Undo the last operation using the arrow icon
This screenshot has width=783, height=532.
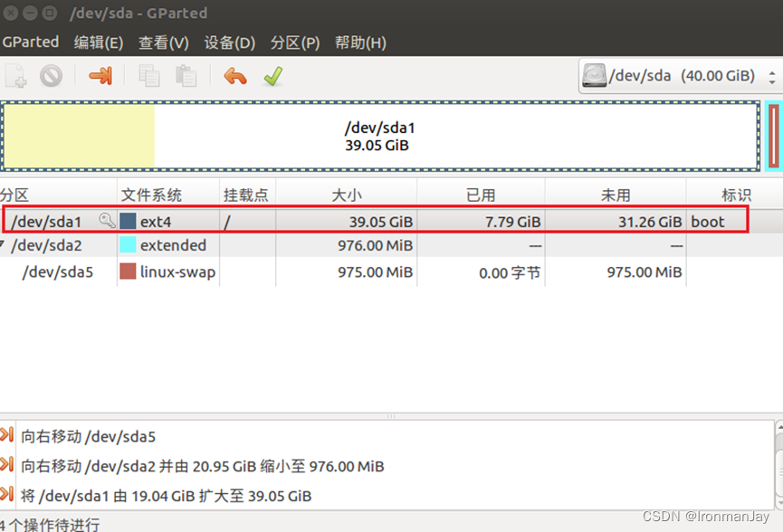pyautogui.click(x=235, y=76)
